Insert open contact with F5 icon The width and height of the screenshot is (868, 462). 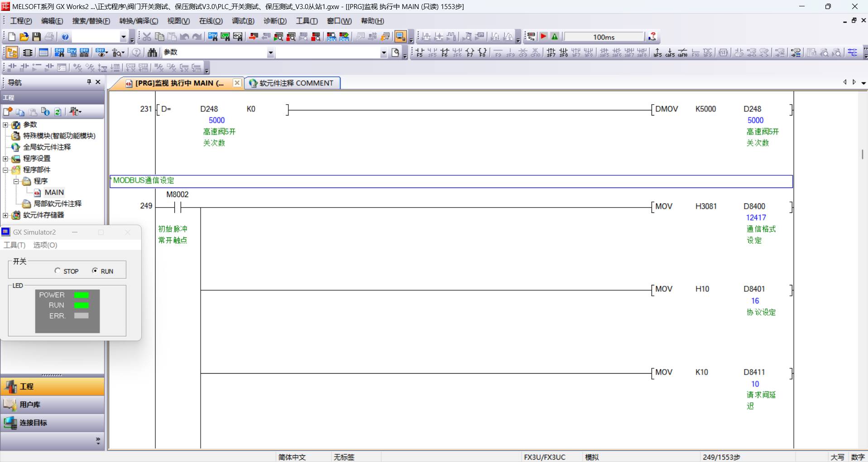tap(420, 53)
